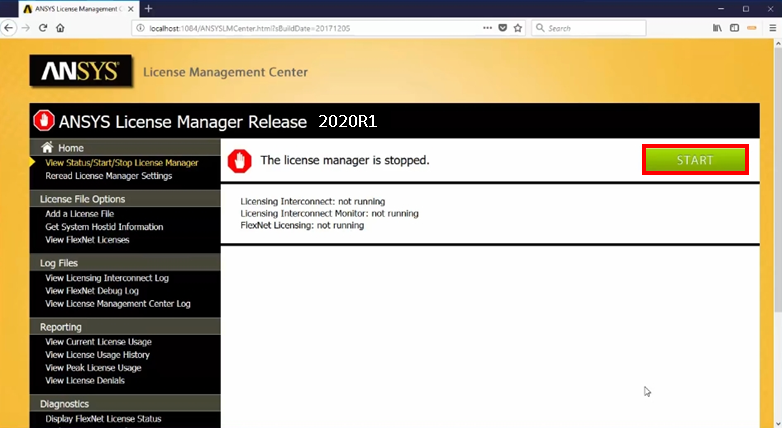This screenshot has height=428, width=782.
Task: Open page actions three-dot menu
Action: [x=487, y=28]
